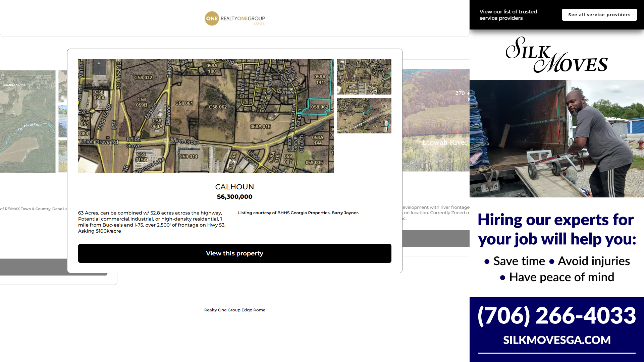The width and height of the screenshot is (644, 362).
Task: Open the SILKMOVESGA.COM website link
Action: 556,340
